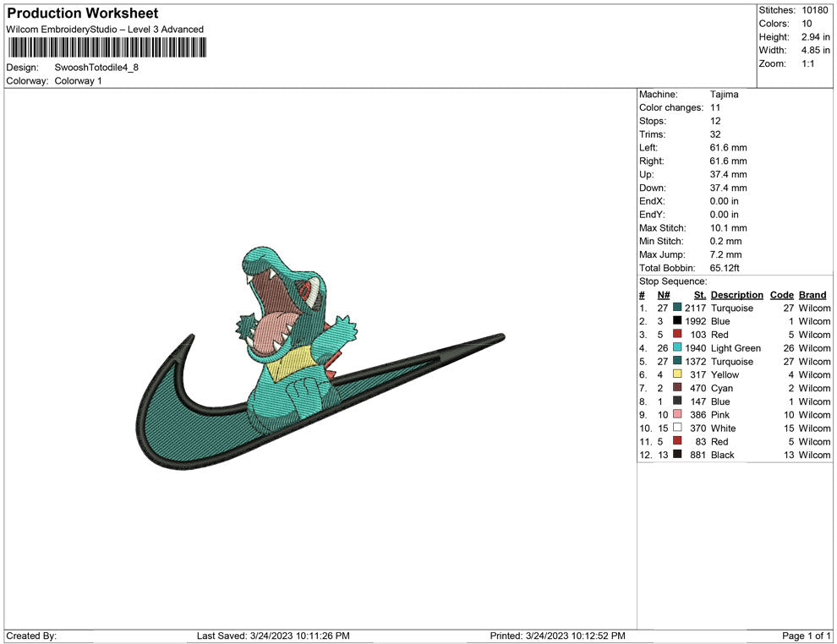
Task: Click the Zoom value 1:1
Action: point(808,63)
